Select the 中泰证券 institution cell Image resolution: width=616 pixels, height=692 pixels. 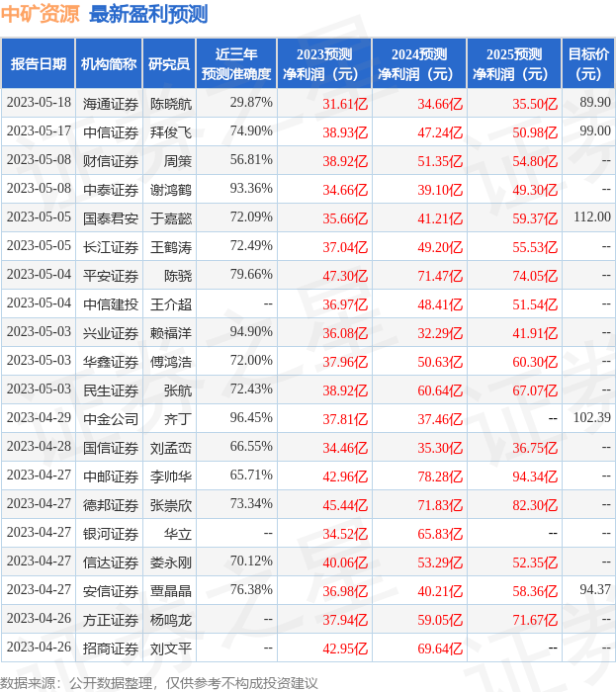[111, 190]
